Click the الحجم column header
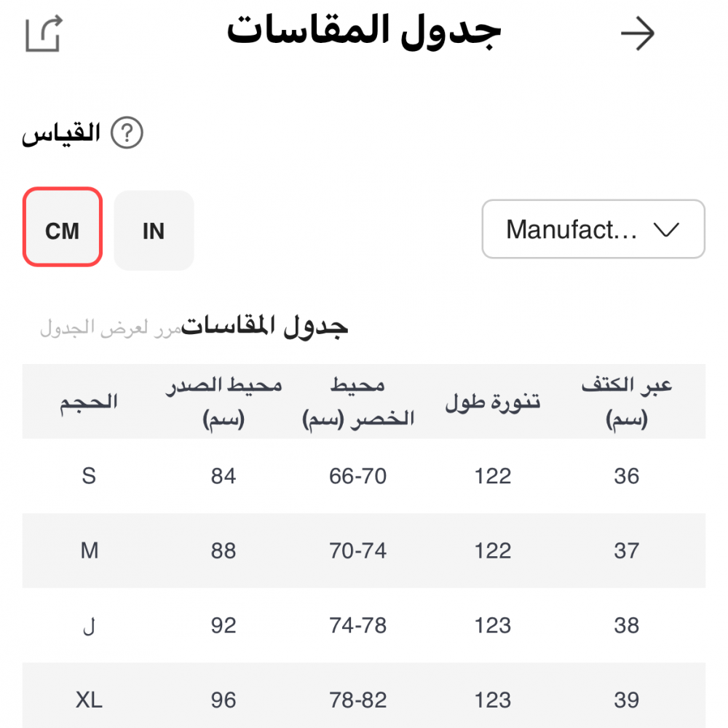Image resolution: width=728 pixels, height=728 pixels. pyautogui.click(x=89, y=402)
